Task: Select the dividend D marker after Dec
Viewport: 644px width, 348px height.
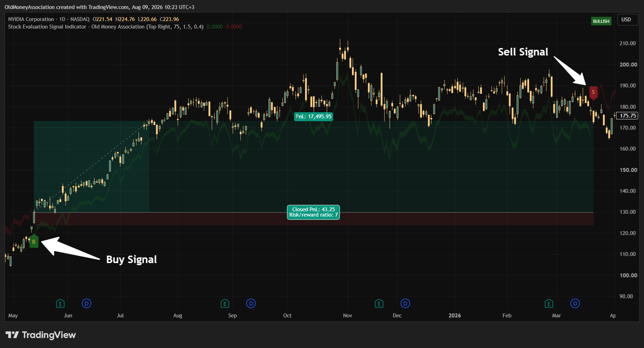Action: coord(405,303)
